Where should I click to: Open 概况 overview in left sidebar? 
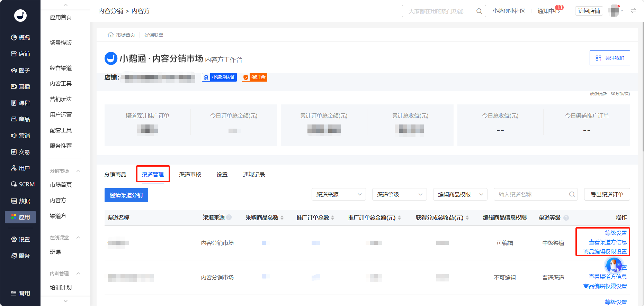point(20,37)
